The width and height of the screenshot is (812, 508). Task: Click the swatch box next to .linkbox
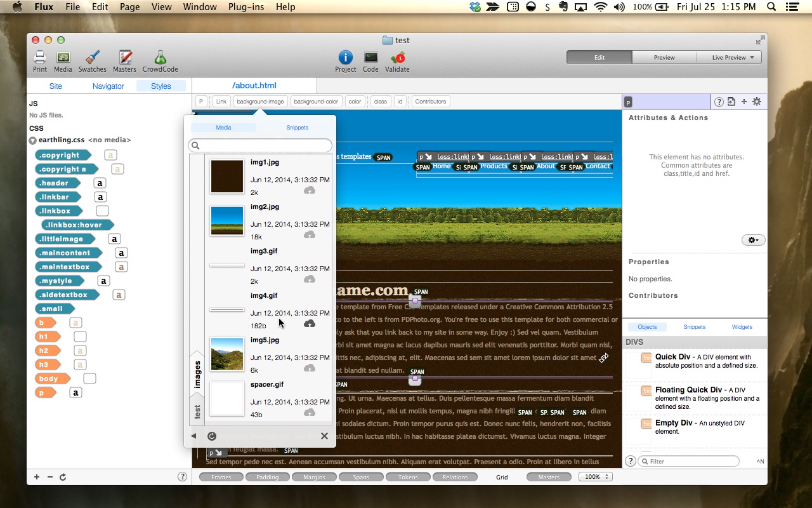pyautogui.click(x=102, y=211)
